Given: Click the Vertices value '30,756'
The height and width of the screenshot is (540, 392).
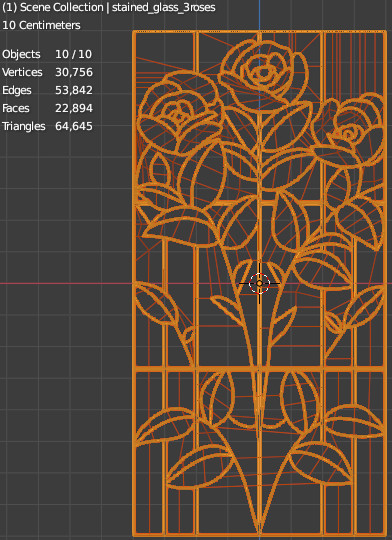Looking at the screenshot, I should coord(74,72).
